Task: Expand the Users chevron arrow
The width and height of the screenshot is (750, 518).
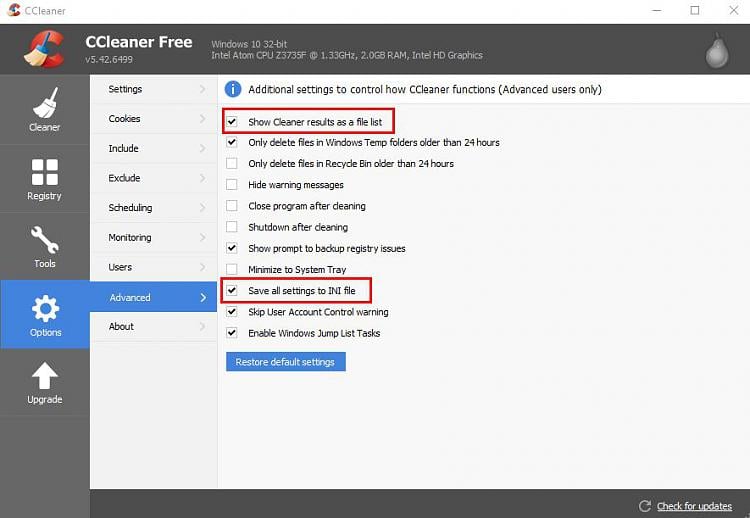Action: click(x=203, y=267)
